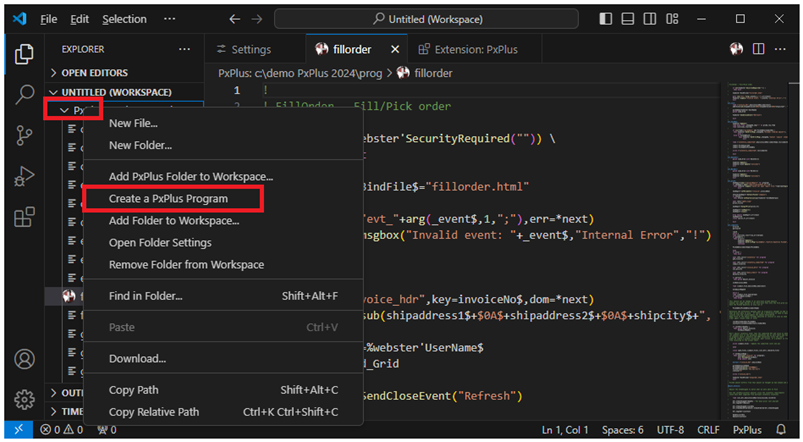Close the fillorder editor tab
This screenshot has height=442, width=803.
point(394,49)
